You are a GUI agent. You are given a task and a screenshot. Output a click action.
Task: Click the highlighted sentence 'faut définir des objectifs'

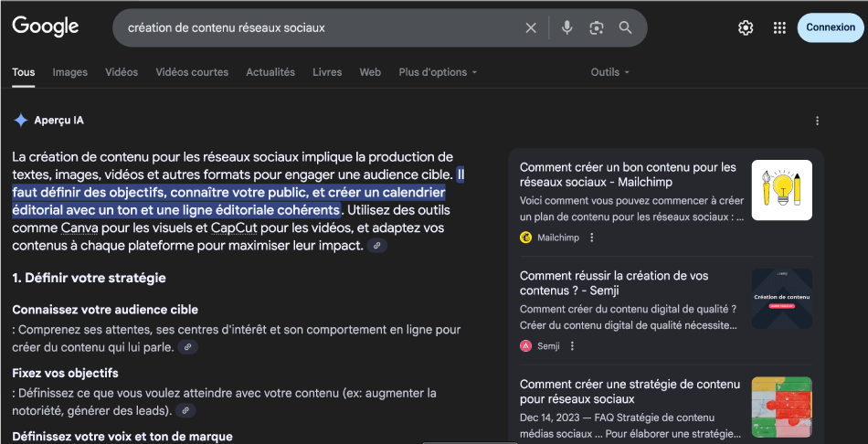(x=228, y=192)
